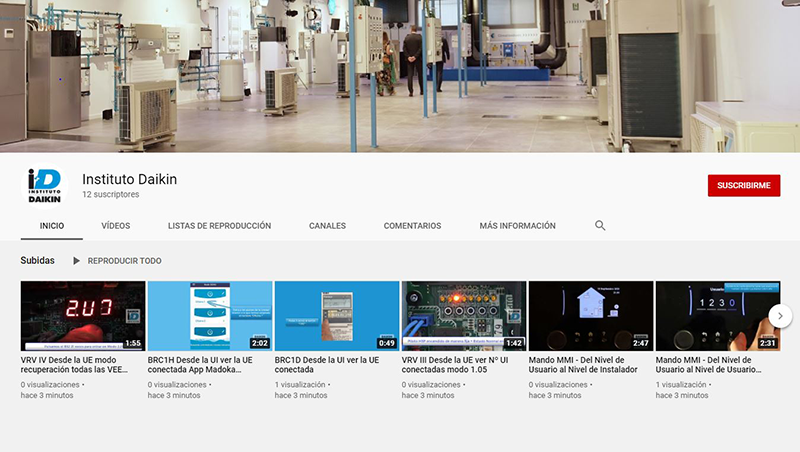Click the 2:31 duration badge
The image size is (800, 452).
pyautogui.click(x=768, y=343)
